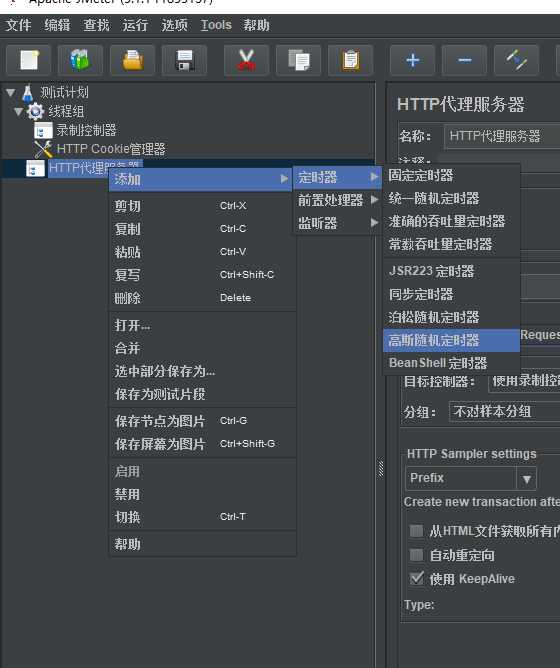
Task: Collapse the 线程组 tree node
Action: pos(18,111)
